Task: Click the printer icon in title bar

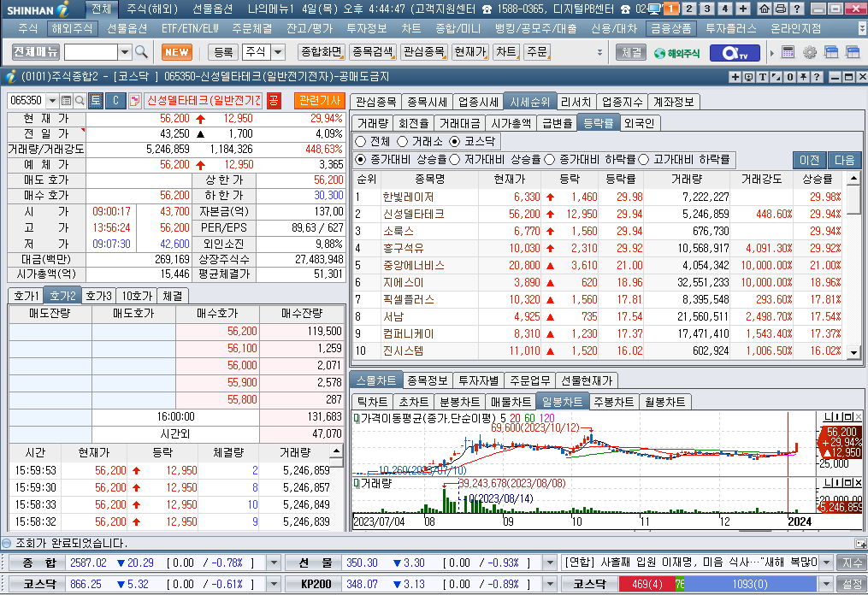Action: (781, 9)
